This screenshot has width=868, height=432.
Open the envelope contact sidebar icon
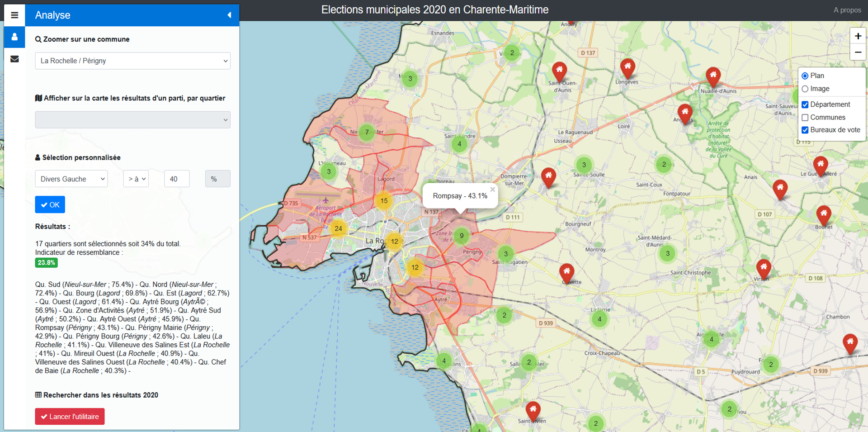pos(14,59)
